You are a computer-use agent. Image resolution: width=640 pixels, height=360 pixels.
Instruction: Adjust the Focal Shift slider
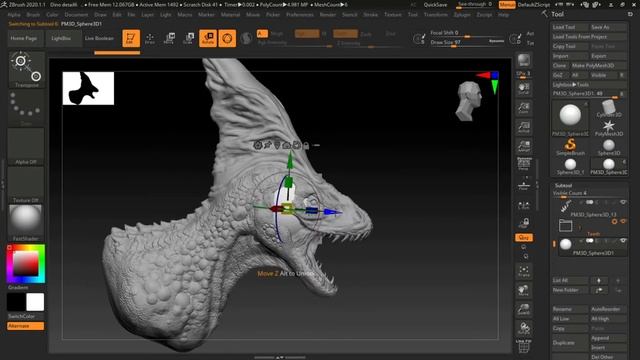tap(467, 33)
